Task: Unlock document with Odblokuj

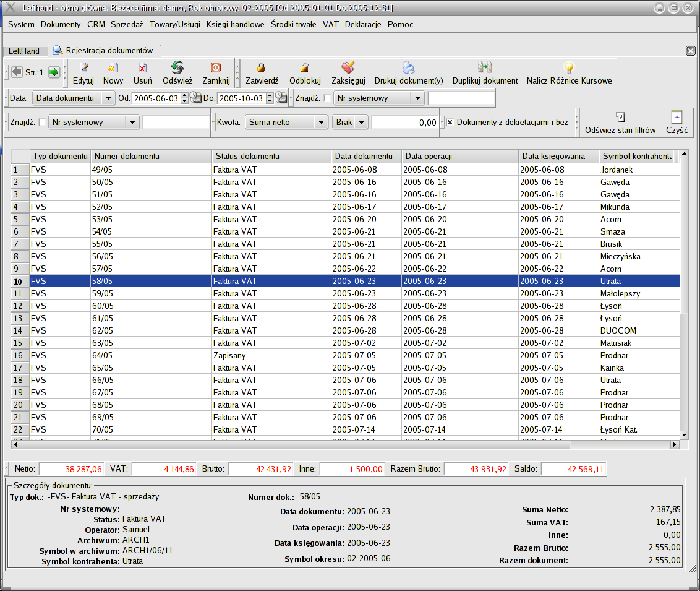Action: click(x=305, y=74)
